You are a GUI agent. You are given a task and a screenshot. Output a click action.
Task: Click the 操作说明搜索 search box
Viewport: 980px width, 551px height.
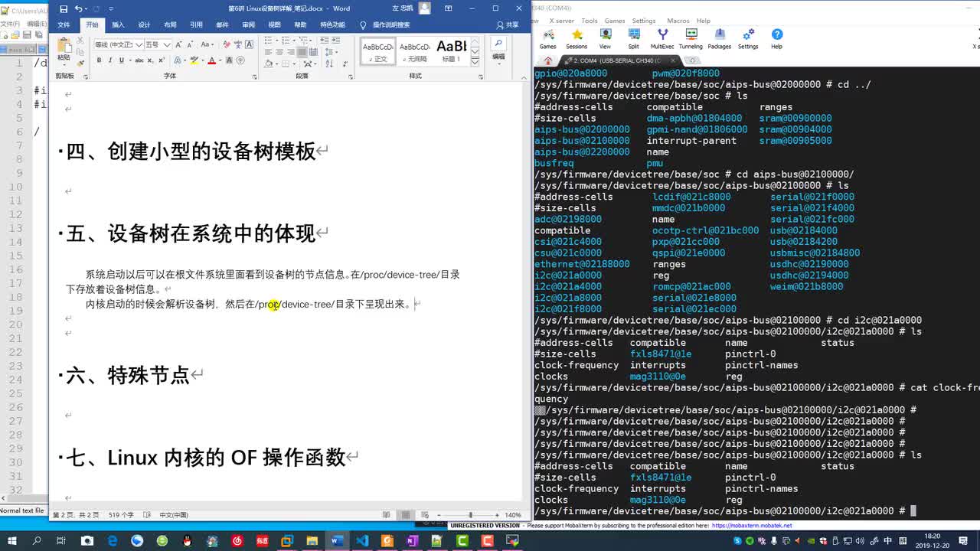[390, 24]
